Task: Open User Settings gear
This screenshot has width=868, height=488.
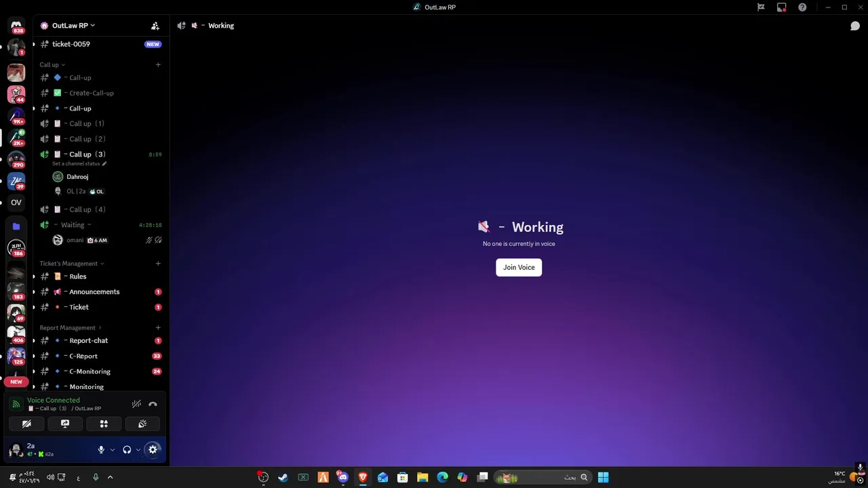Action: 153,449
